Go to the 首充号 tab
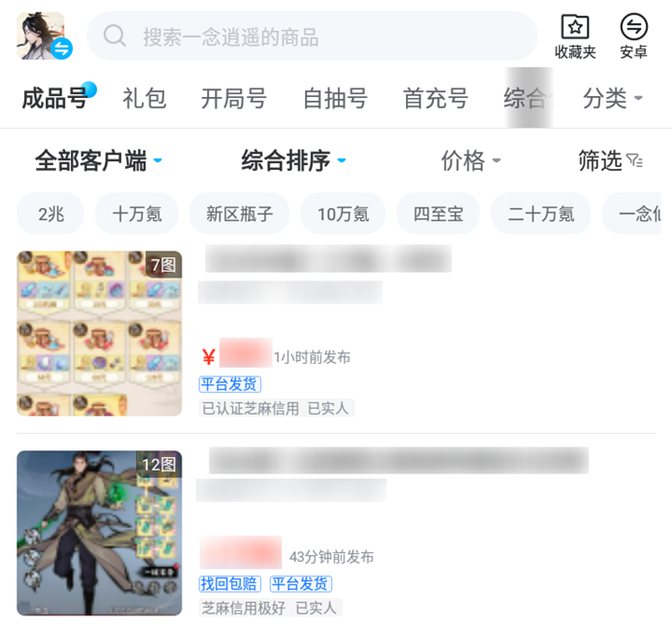The height and width of the screenshot is (627, 672). coord(436,98)
